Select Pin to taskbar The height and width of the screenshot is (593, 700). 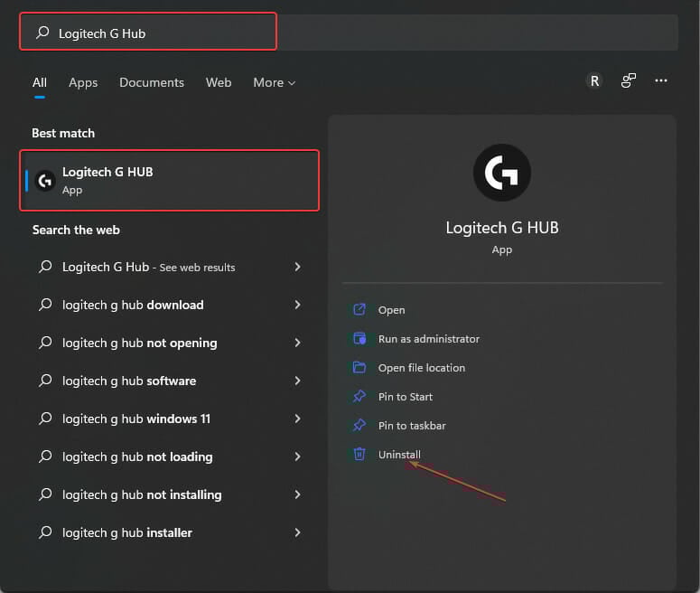412,426
